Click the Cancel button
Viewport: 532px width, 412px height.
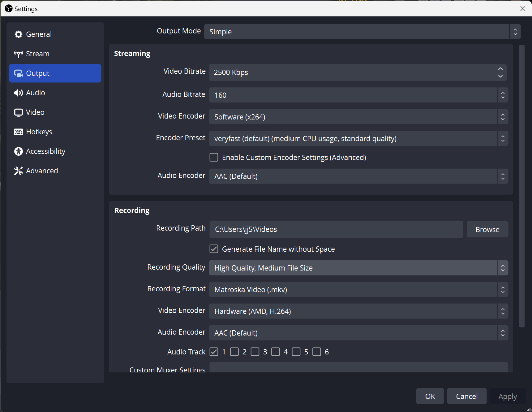pos(467,396)
